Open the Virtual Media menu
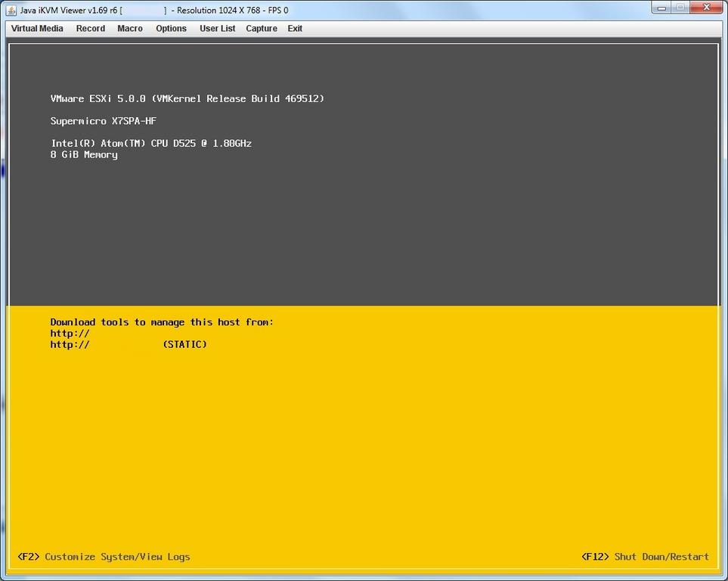This screenshot has width=728, height=581. (x=37, y=29)
